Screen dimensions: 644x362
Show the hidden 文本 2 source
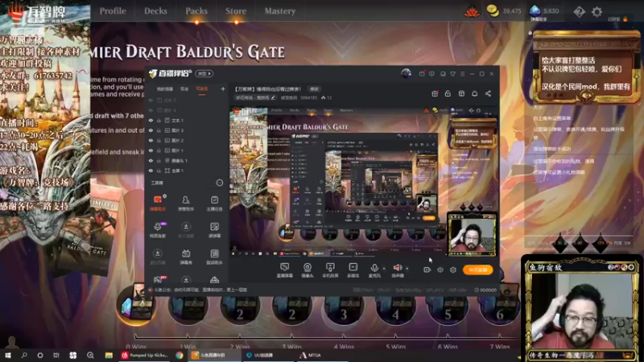[151, 100]
